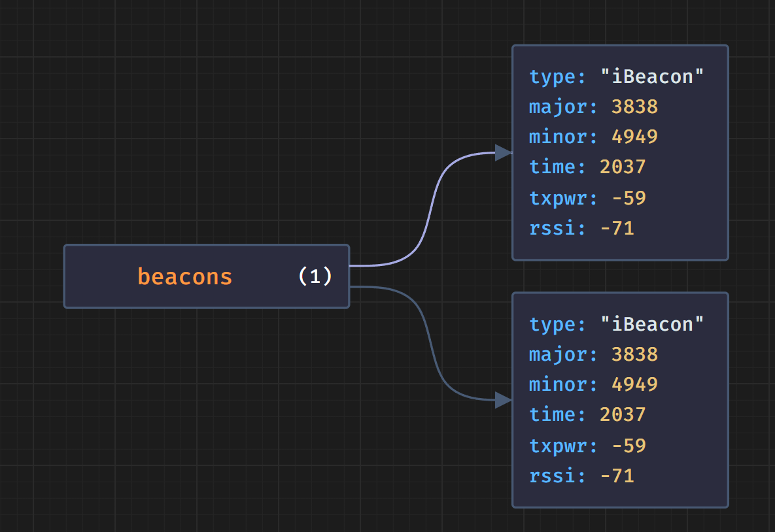The height and width of the screenshot is (532, 775).
Task: Select the minor value 4949 in the bottom node
Action: pos(634,385)
